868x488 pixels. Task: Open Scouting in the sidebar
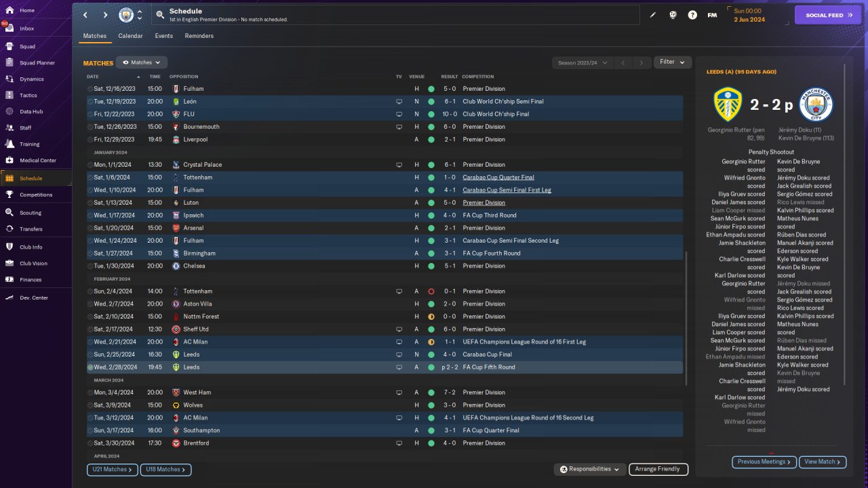click(x=31, y=213)
